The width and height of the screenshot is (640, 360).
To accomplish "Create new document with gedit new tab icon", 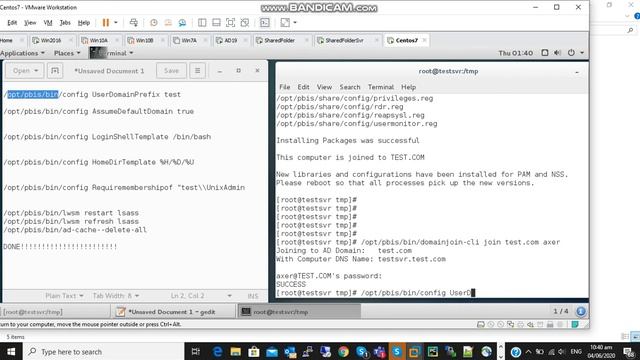I will click(55, 71).
